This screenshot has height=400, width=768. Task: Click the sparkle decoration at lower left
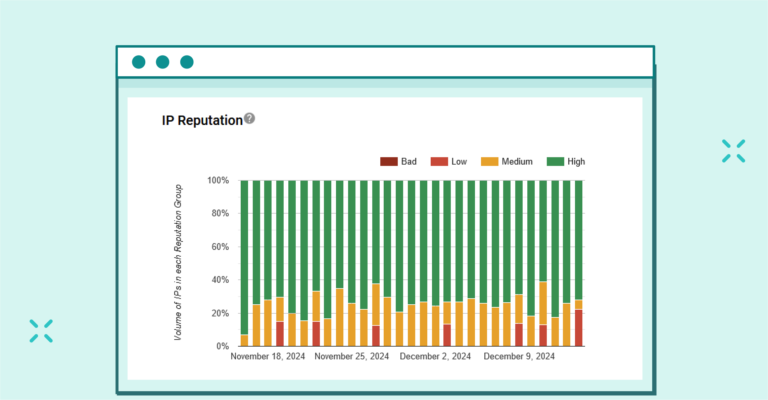pyautogui.click(x=41, y=331)
